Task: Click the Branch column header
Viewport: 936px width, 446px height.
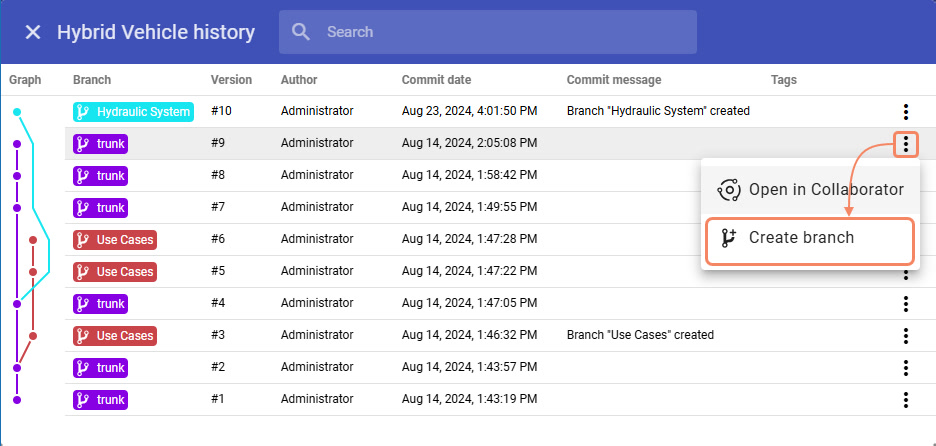Action: tap(92, 80)
